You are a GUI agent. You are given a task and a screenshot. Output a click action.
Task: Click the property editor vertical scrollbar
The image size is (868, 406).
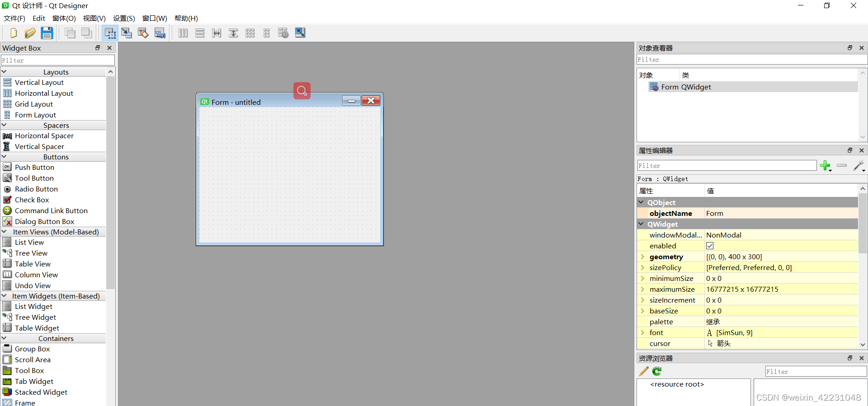click(863, 224)
